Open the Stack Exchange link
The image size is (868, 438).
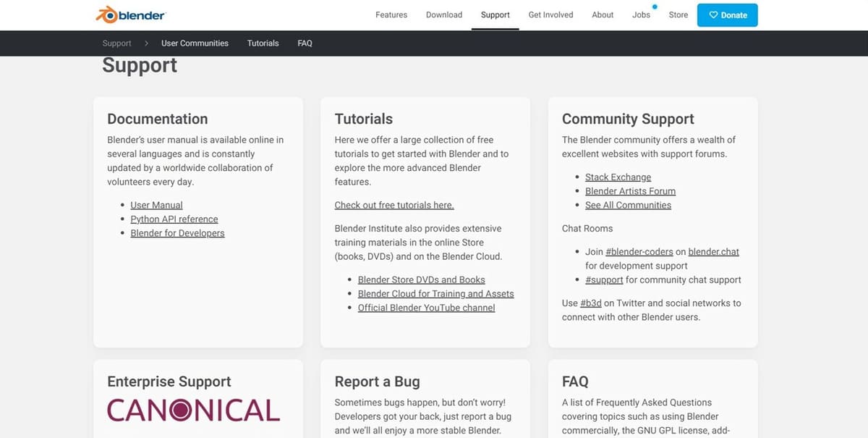point(618,177)
